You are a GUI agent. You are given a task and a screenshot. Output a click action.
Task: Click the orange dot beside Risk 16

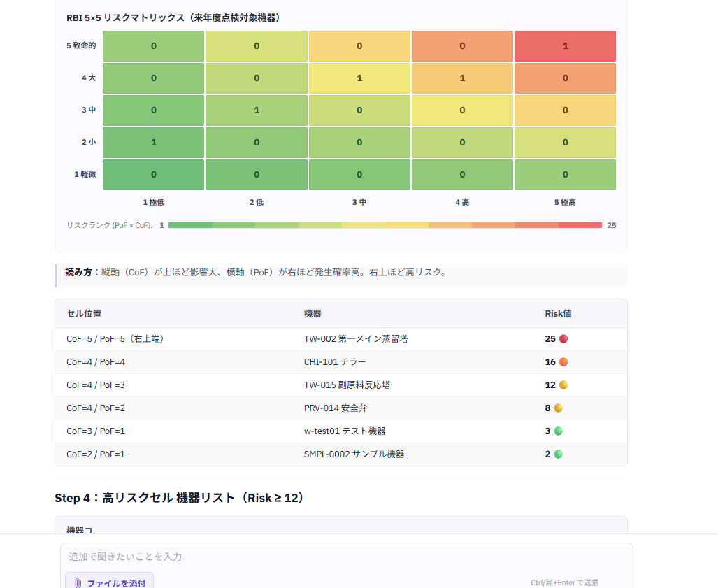click(563, 361)
